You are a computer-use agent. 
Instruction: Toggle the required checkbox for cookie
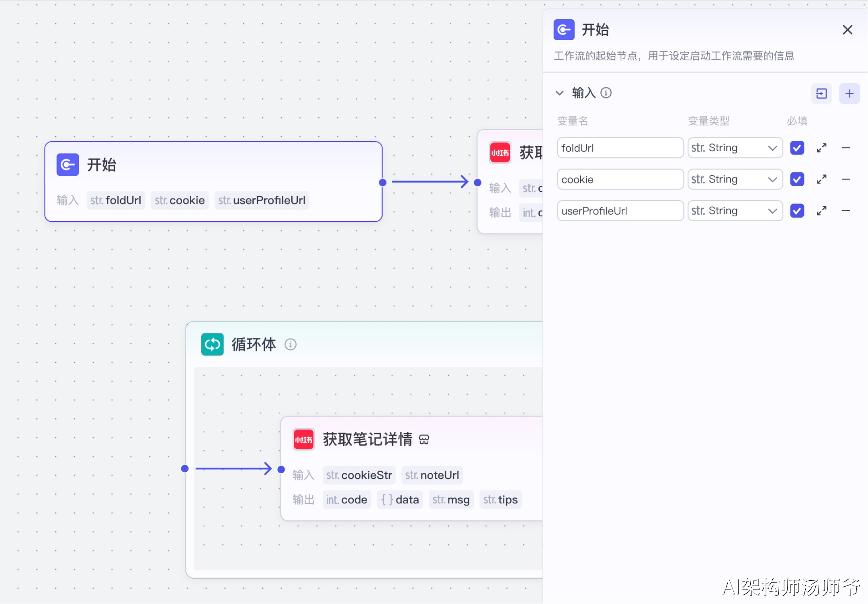point(797,179)
